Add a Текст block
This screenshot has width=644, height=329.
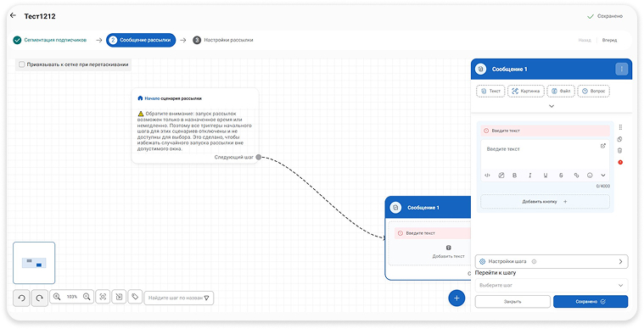pos(490,91)
